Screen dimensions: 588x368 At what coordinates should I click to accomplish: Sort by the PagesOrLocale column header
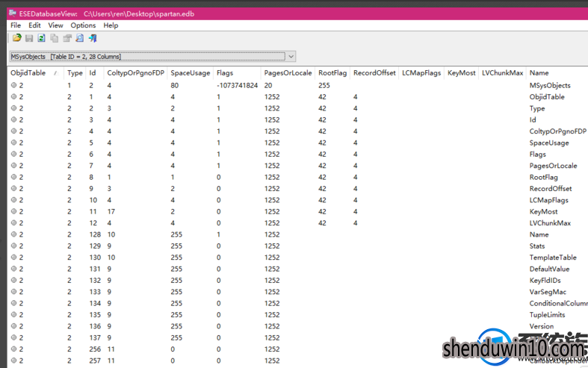[288, 72]
